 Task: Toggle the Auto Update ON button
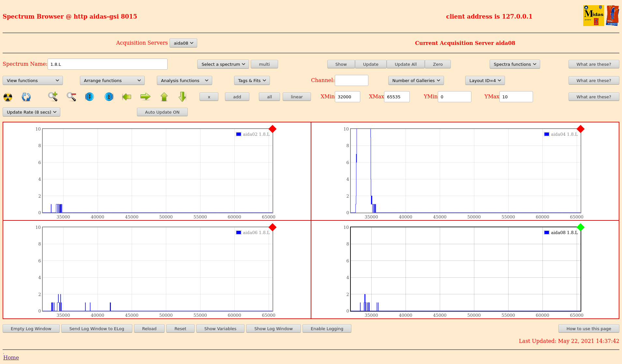point(162,112)
